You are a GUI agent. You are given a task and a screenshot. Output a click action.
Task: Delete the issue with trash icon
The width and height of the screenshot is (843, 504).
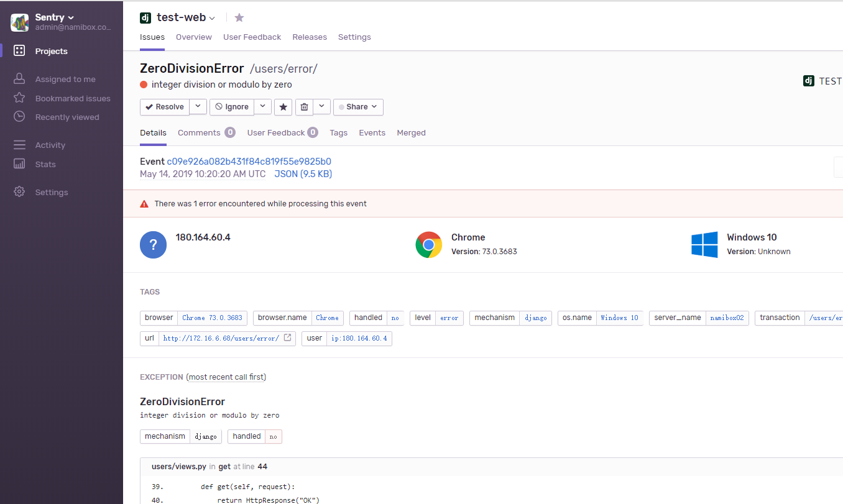click(x=304, y=107)
